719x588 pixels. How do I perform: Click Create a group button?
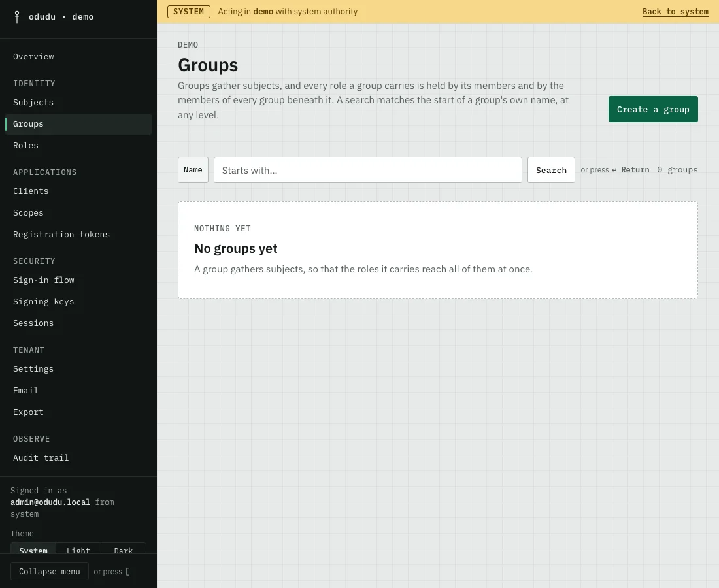pyautogui.click(x=653, y=110)
